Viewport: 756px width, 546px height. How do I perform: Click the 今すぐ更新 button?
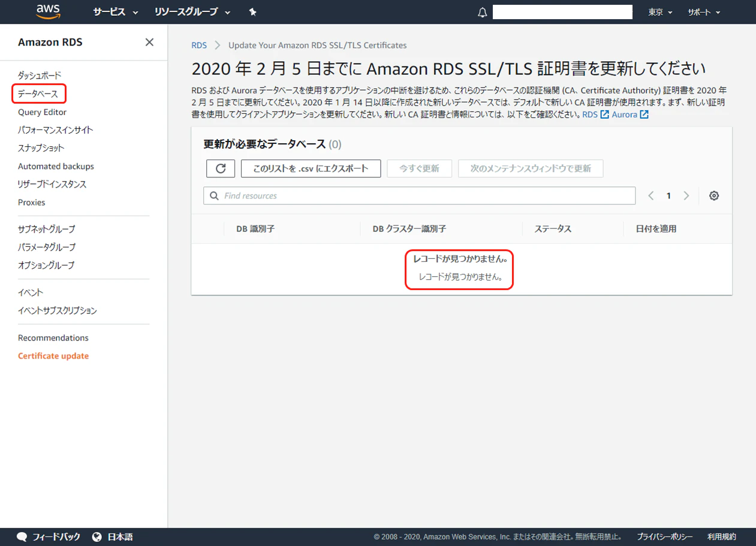click(x=419, y=168)
